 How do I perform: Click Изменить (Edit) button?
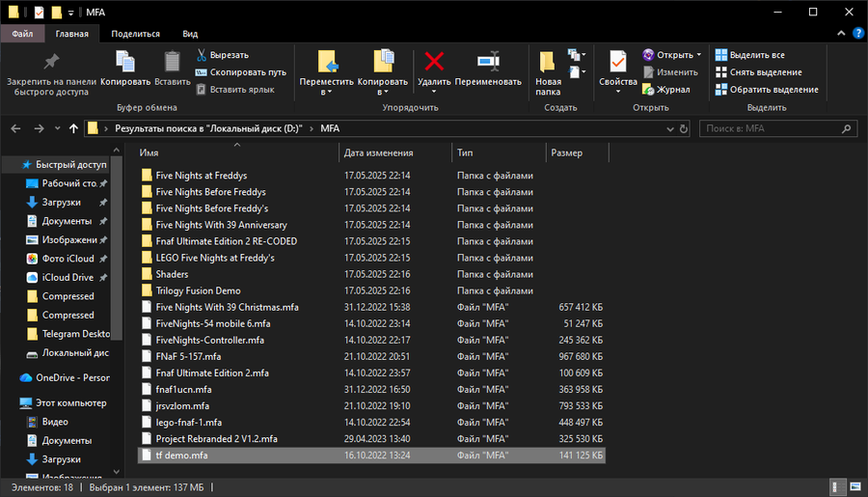tap(670, 72)
